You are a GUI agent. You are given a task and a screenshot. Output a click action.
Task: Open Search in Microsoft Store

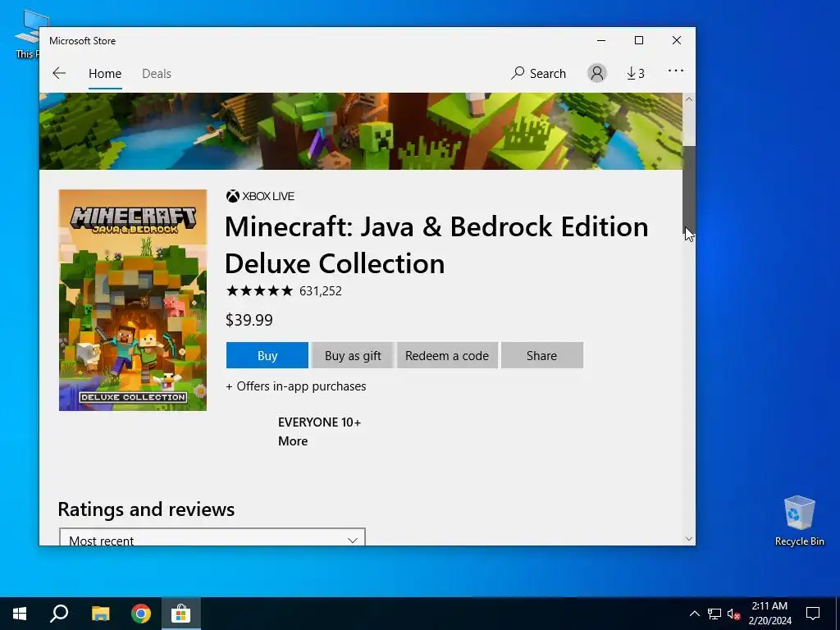[x=538, y=73]
